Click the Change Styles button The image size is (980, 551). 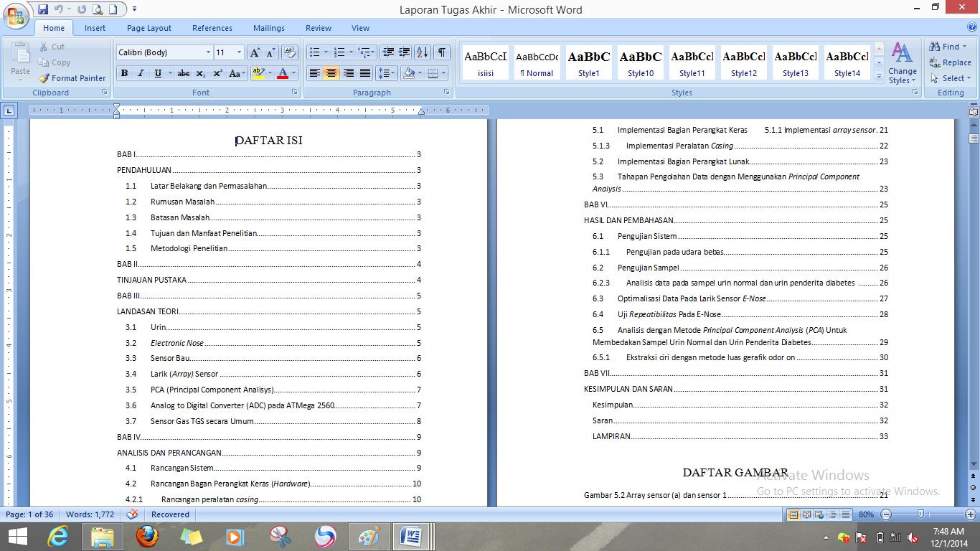(902, 63)
